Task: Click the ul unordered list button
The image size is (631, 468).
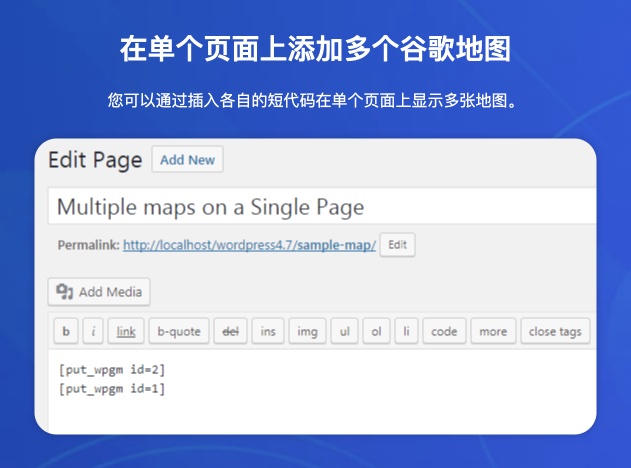Action: point(344,331)
